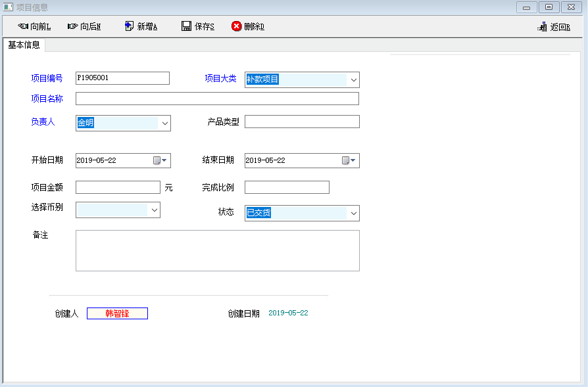Click the 创建人 name box 韩智锋
Screen dimensions: 588x387
(x=117, y=313)
